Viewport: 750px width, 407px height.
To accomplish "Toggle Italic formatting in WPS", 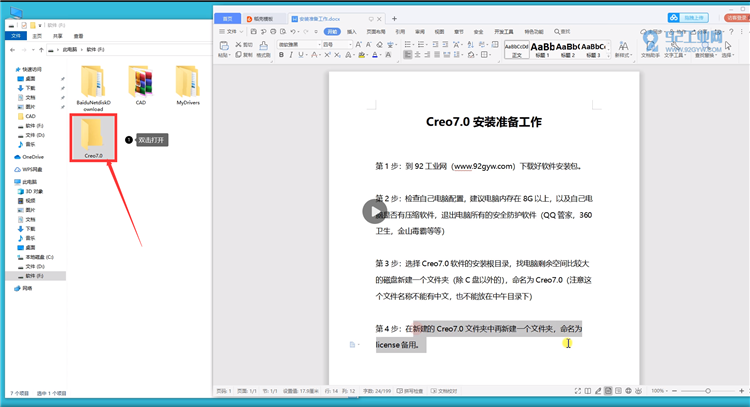I will [x=291, y=55].
